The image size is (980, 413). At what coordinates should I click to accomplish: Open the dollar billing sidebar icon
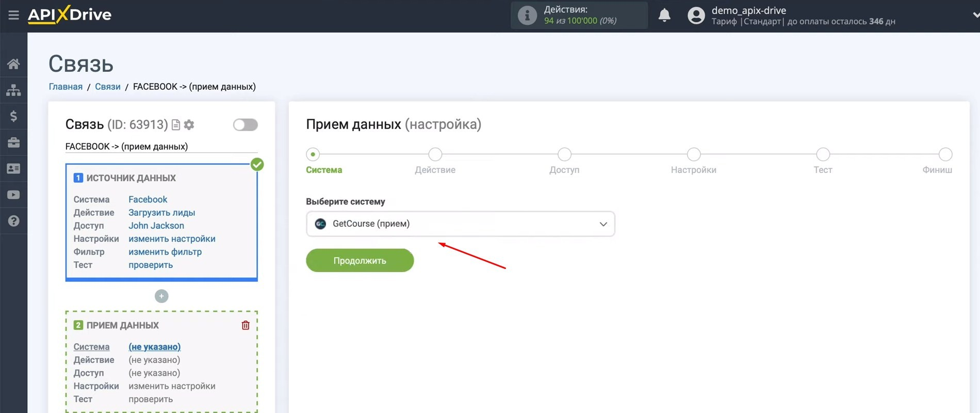pyautogui.click(x=13, y=116)
